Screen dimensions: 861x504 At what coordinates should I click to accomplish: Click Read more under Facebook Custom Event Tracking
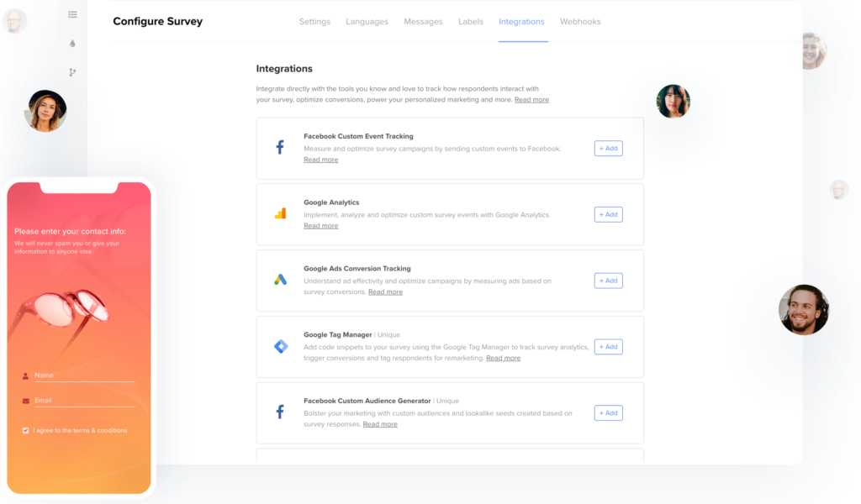[x=320, y=159]
